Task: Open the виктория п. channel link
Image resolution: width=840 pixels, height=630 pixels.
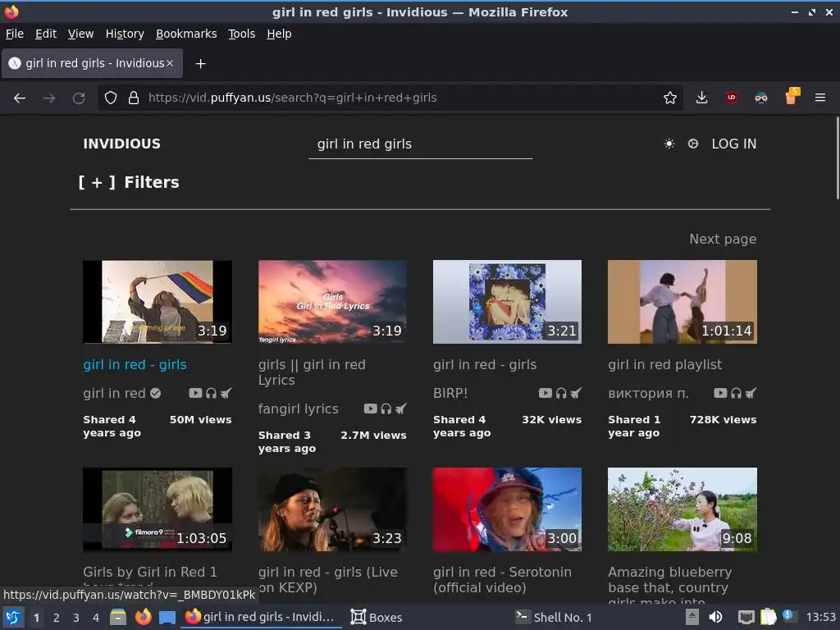Action: [648, 393]
